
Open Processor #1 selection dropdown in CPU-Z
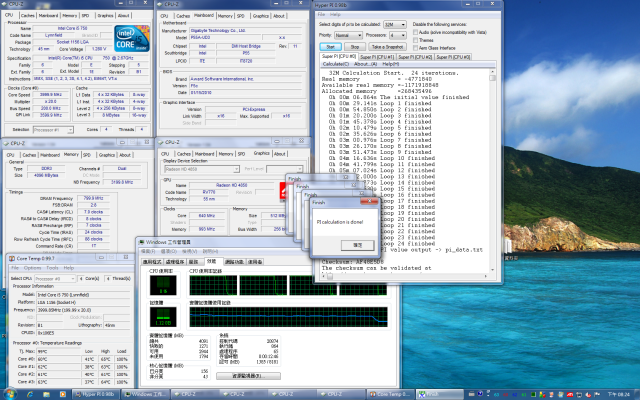tap(53, 130)
